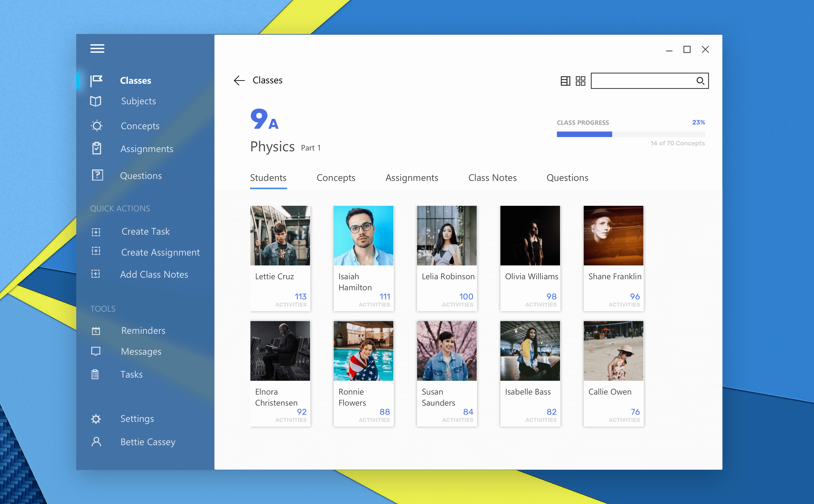Open the Questions icon in sidebar
814x504 pixels.
[97, 175]
